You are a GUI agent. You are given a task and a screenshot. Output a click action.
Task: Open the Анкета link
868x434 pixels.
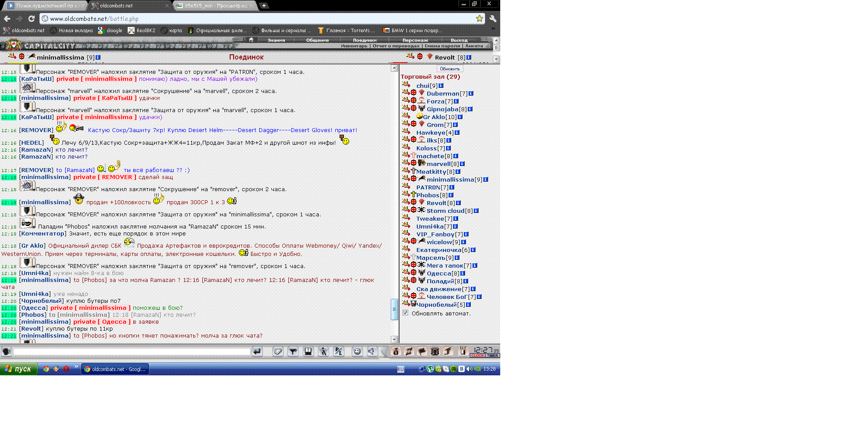474,46
